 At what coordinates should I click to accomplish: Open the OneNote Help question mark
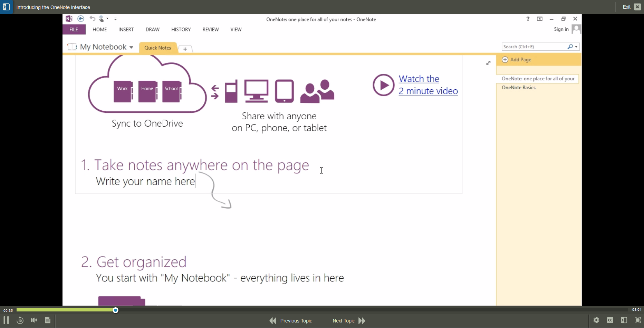click(527, 19)
